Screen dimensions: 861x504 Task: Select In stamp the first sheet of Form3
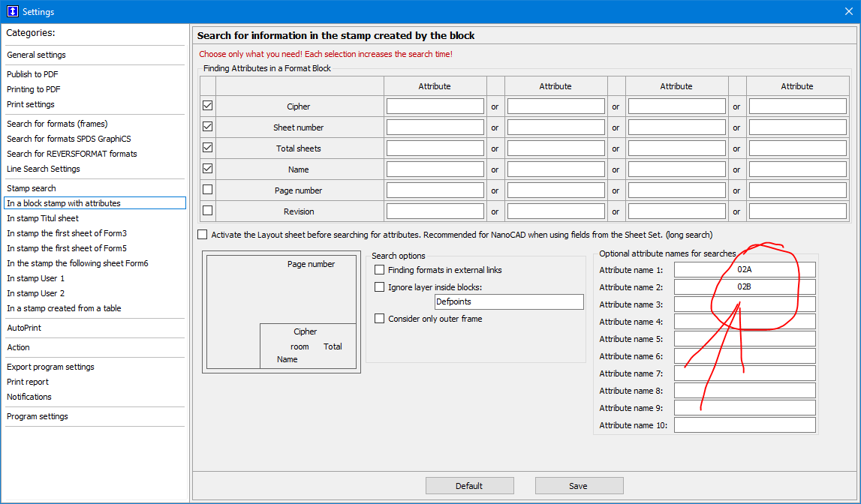(67, 233)
